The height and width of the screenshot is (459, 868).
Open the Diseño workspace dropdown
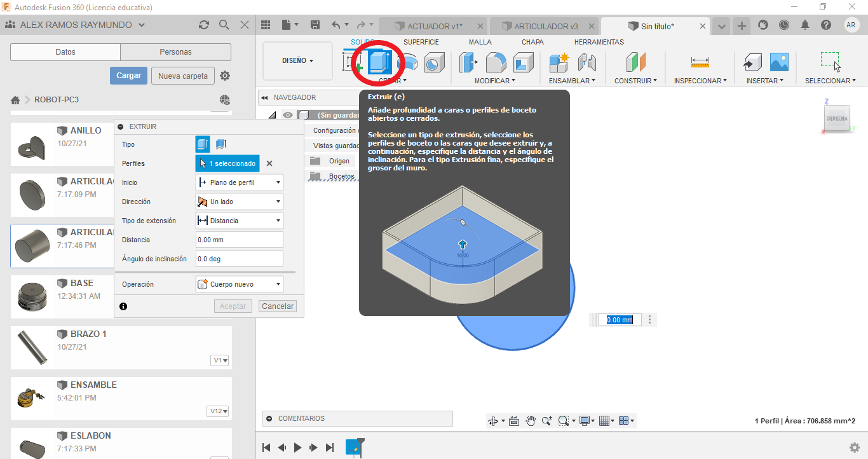[297, 61]
